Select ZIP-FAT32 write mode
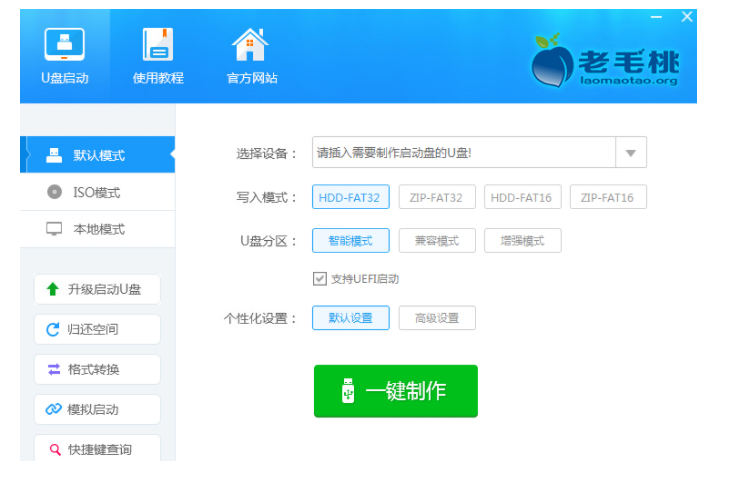This screenshot has height=477, width=732. 437,197
